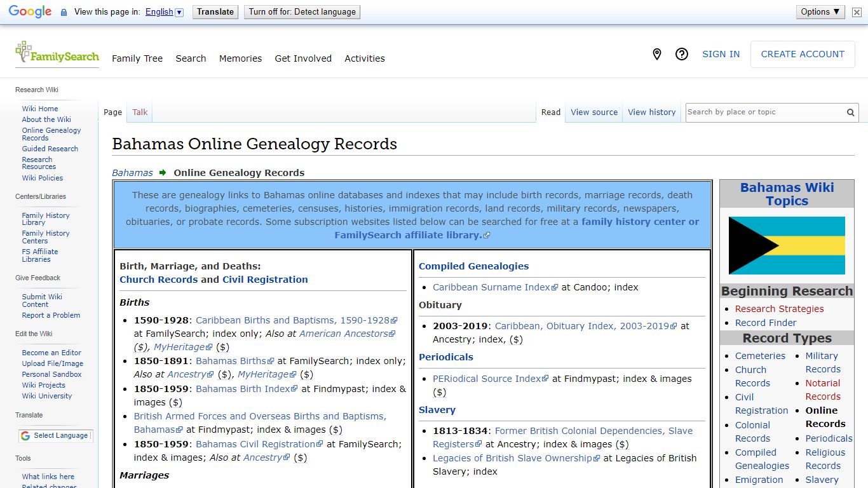Open the help question mark icon
Screen dimensions: 868x488
682,55
